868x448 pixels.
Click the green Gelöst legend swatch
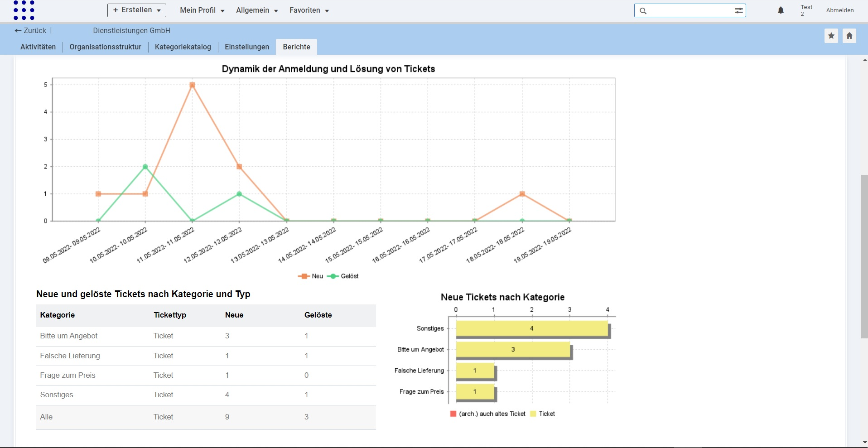(333, 276)
